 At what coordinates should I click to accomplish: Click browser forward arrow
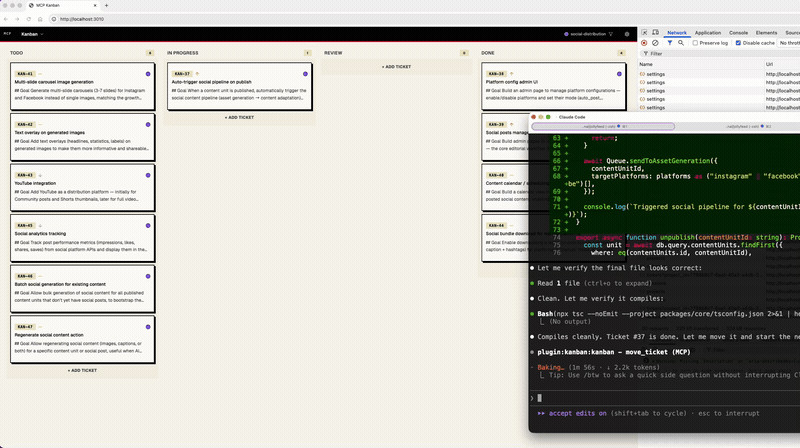17,19
